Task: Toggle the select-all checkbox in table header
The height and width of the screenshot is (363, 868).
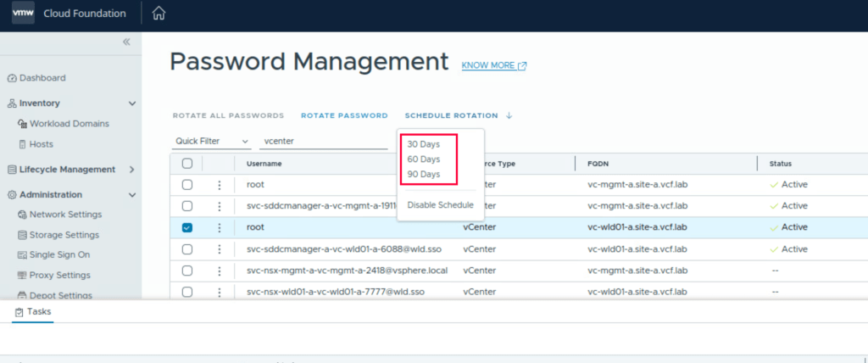Action: pos(187,164)
